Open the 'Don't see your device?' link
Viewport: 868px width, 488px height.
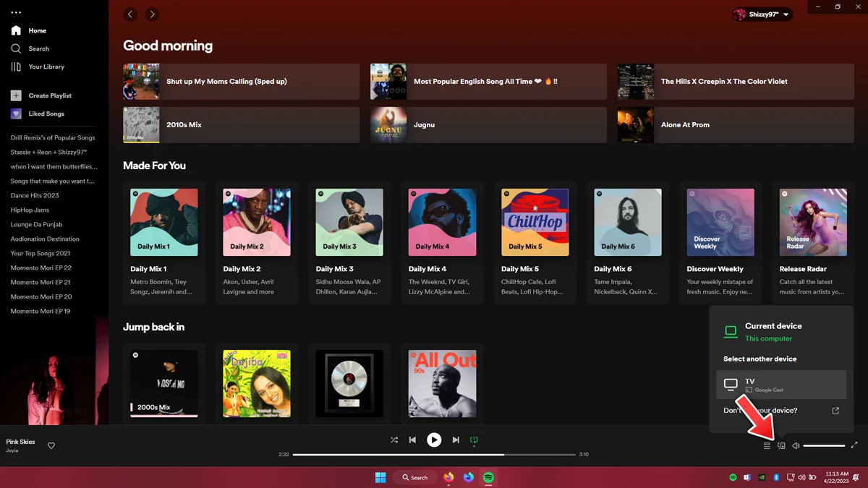[781, 411]
